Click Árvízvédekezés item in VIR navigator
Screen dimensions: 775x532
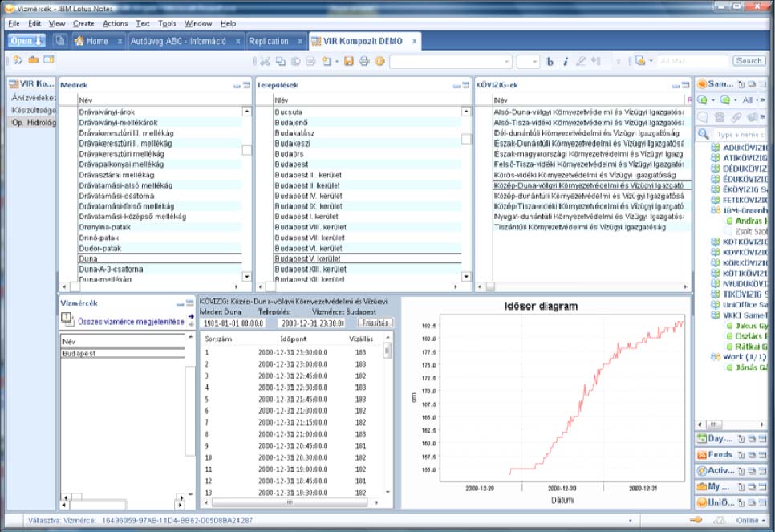[x=34, y=98]
